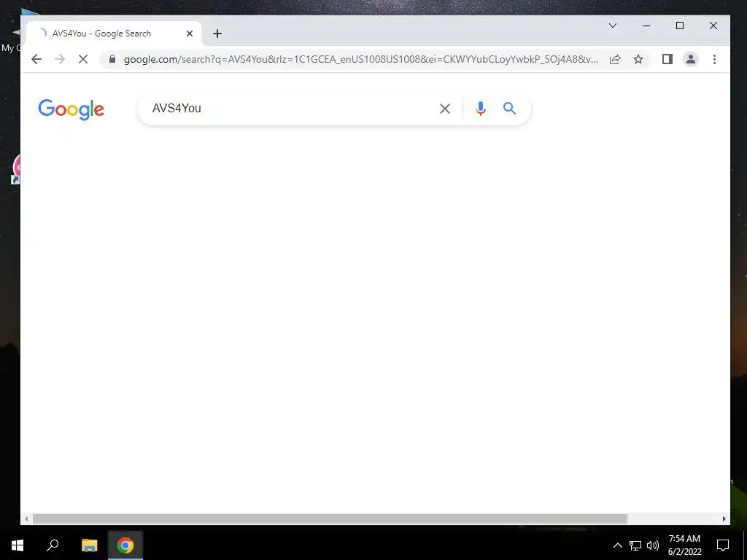This screenshot has height=560, width=747.
Task: Open the Windows Start menu
Action: coord(18,545)
